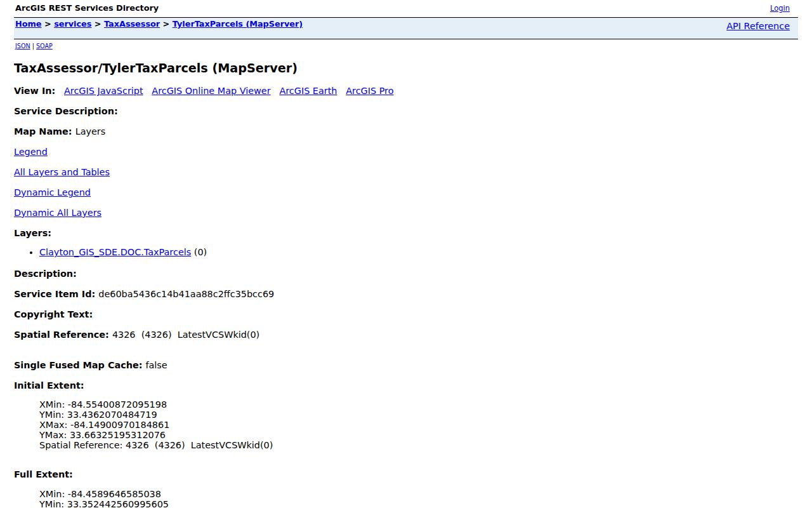Click the TylerTaxParcels (MapServer) breadcrumb

(237, 24)
